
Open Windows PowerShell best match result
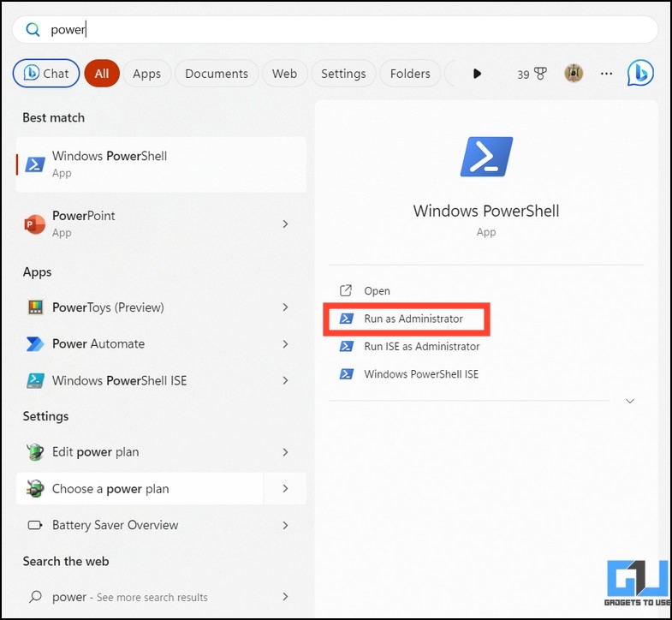click(x=161, y=164)
